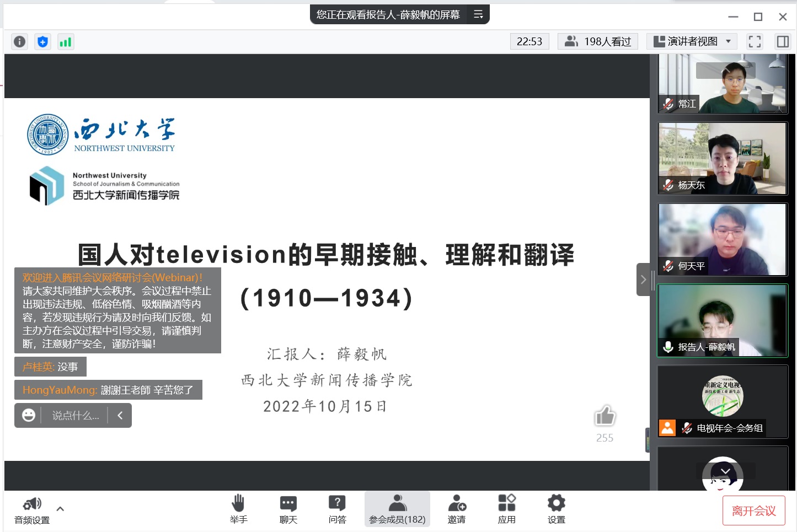This screenshot has height=532, width=797.
Task: Type in the 说点什么 chat input
Action: tap(76, 416)
